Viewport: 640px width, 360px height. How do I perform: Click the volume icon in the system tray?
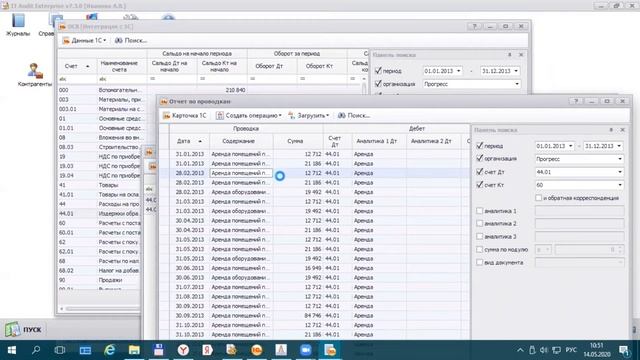[x=543, y=350]
